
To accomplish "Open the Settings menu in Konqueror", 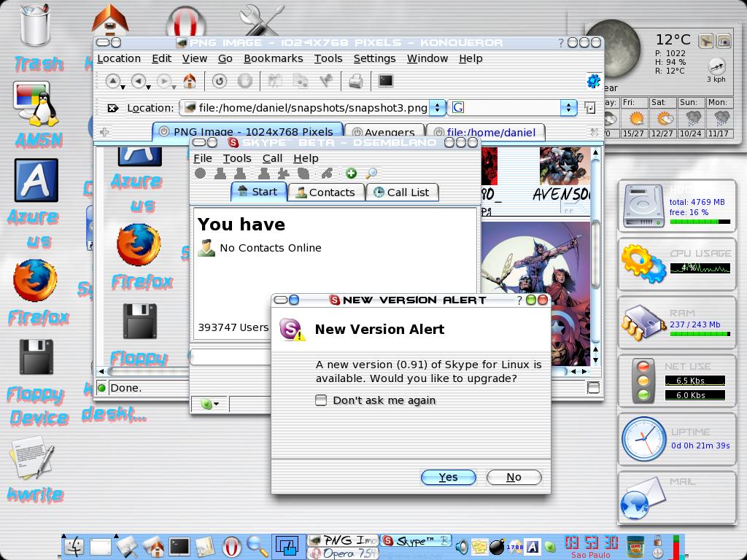I will [374, 58].
